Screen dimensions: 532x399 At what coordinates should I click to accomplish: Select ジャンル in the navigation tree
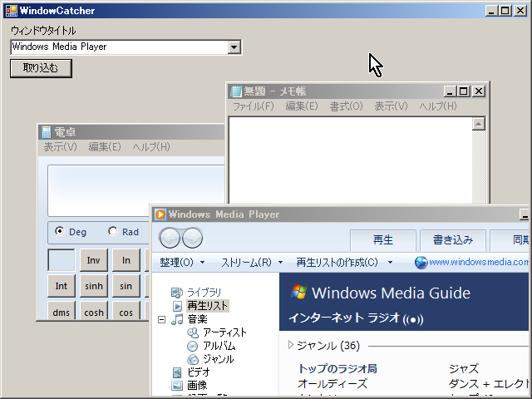tap(219, 359)
